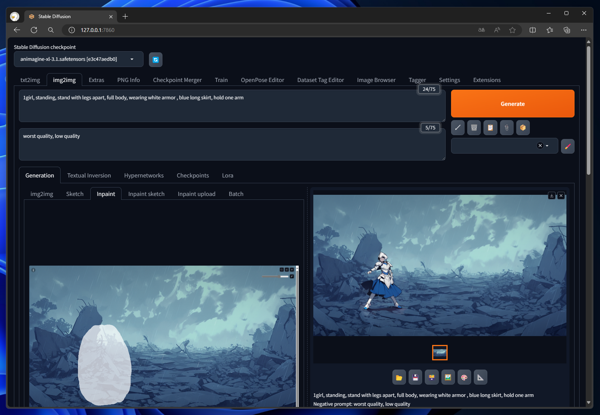This screenshot has width=600, height=415.
Task: Close the output image preview
Action: tap(561, 196)
